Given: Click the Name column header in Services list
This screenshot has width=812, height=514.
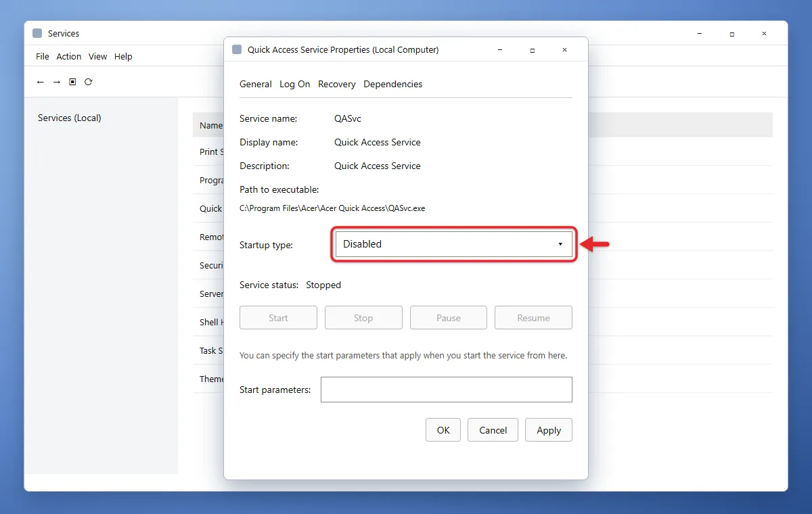Looking at the screenshot, I should click(211, 125).
